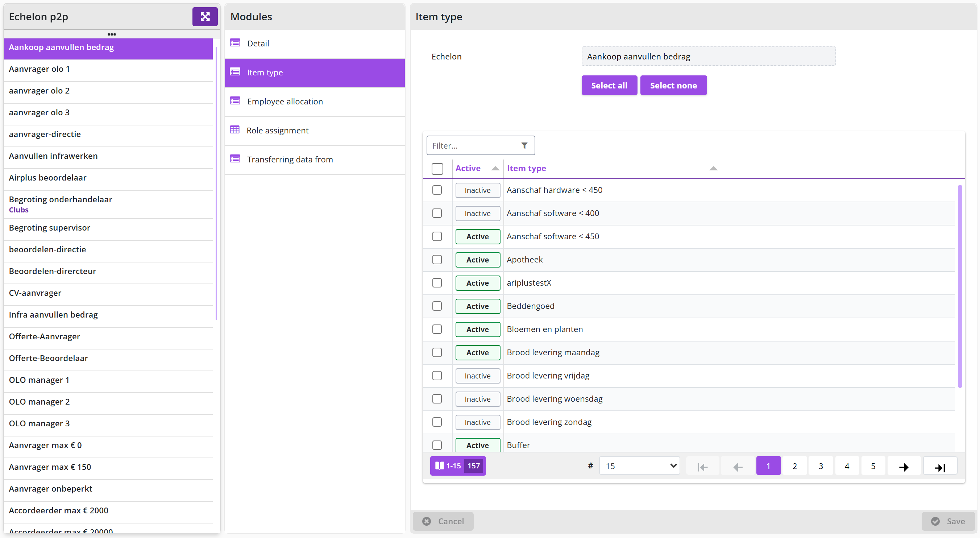
Task: Check the Apotheek row checkbox
Action: click(437, 260)
